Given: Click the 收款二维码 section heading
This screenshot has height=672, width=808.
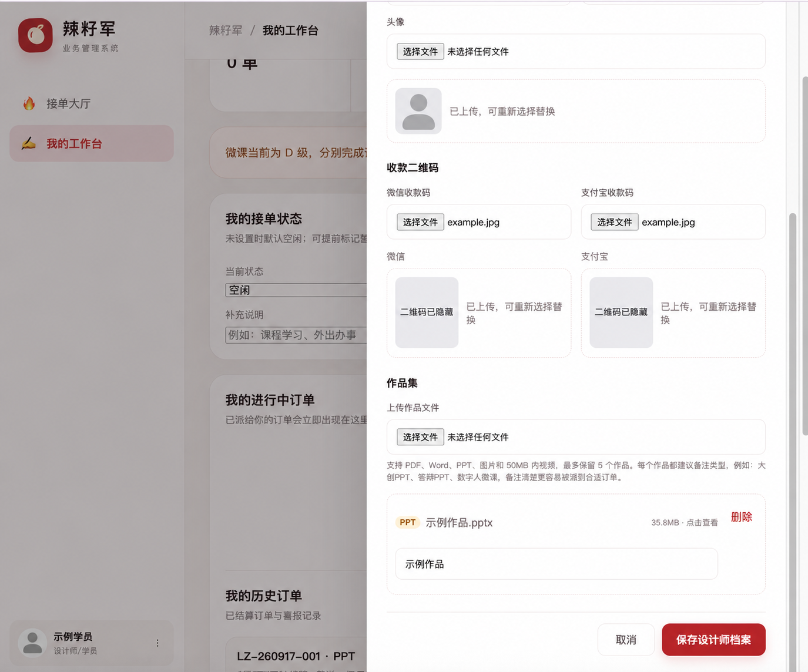Looking at the screenshot, I should click(413, 168).
